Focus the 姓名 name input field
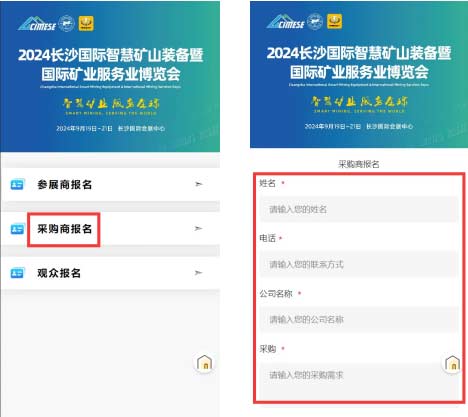Image resolution: width=468 pixels, height=417 pixels. click(359, 209)
